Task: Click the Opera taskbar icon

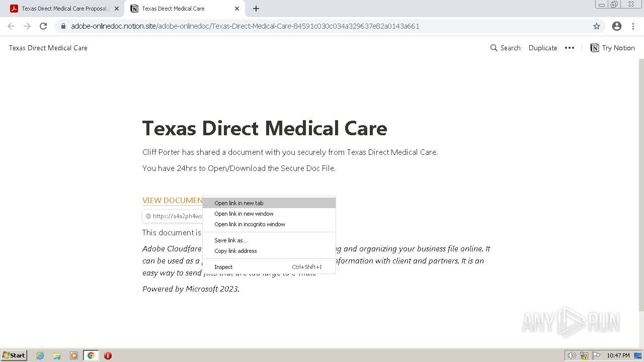Action: pyautogui.click(x=108, y=355)
